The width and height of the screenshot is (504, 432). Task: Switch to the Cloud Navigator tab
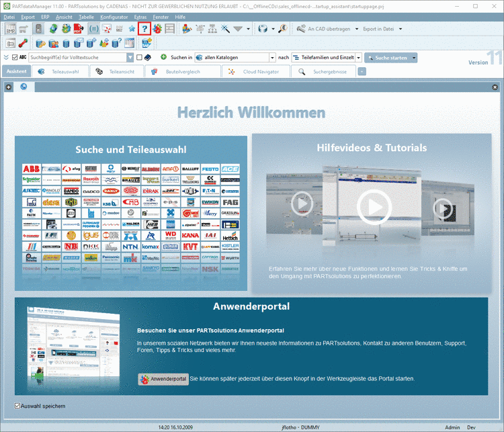coord(256,72)
